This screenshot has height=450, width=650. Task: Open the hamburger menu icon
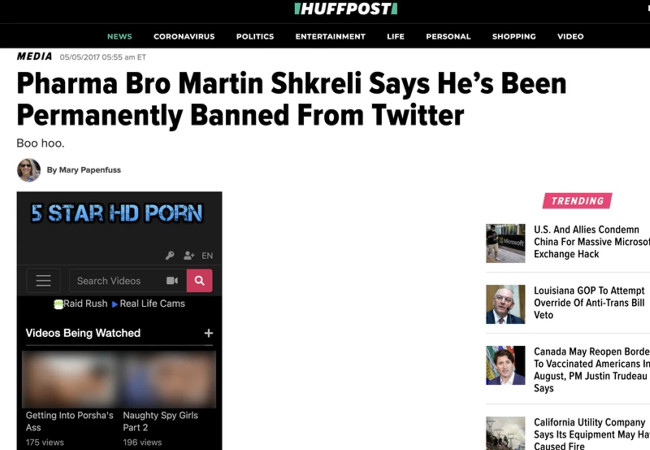pos(44,281)
